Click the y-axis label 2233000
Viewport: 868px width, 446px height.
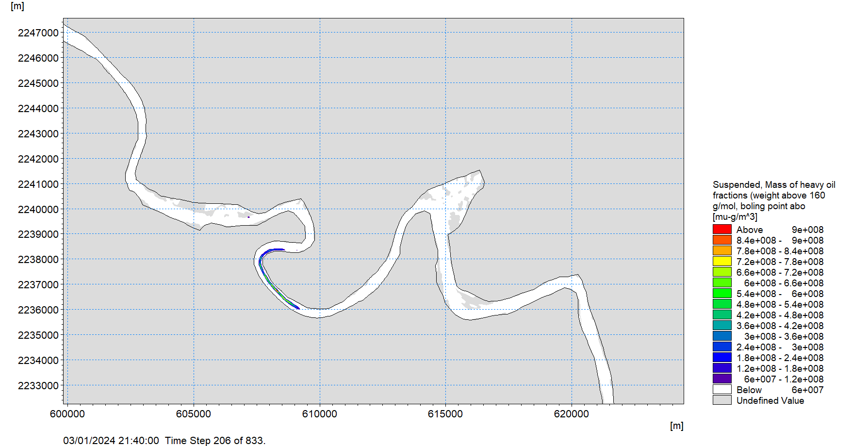click(38, 386)
